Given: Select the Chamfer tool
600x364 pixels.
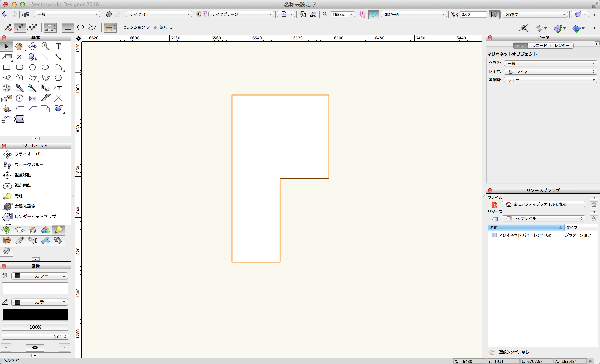Looking at the screenshot, I should pyautogui.click(x=32, y=109).
